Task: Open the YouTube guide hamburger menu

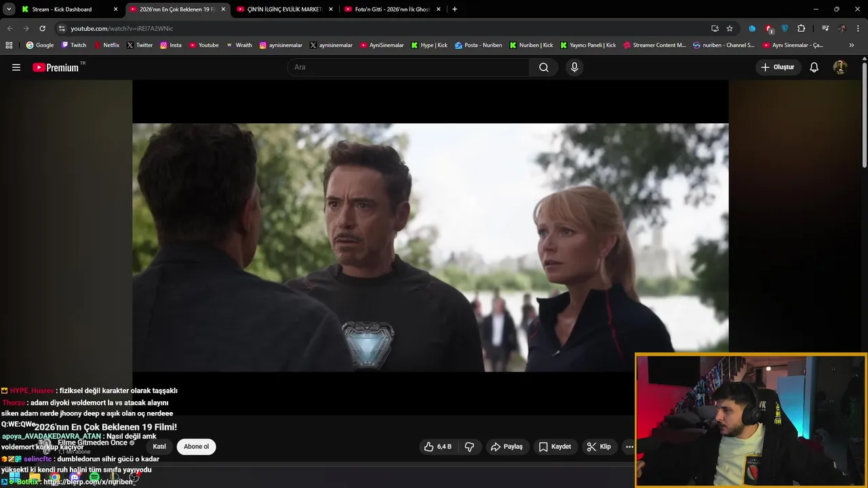Action: [x=16, y=67]
